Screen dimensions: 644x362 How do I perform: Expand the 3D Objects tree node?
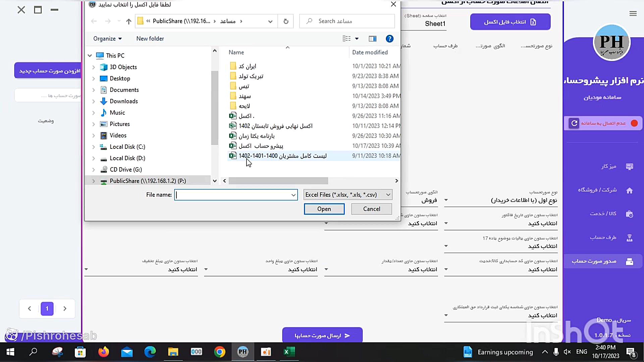coord(94,67)
